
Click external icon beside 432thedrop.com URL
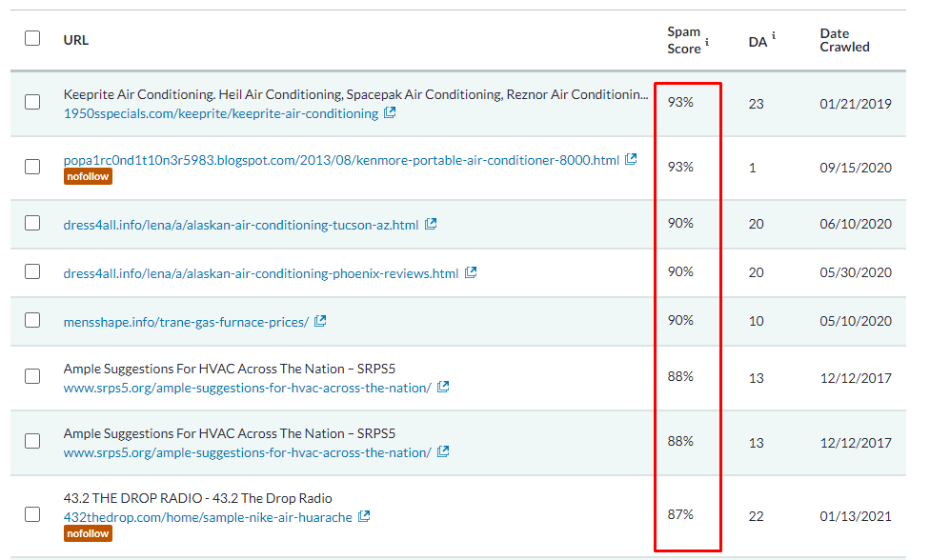[364, 517]
